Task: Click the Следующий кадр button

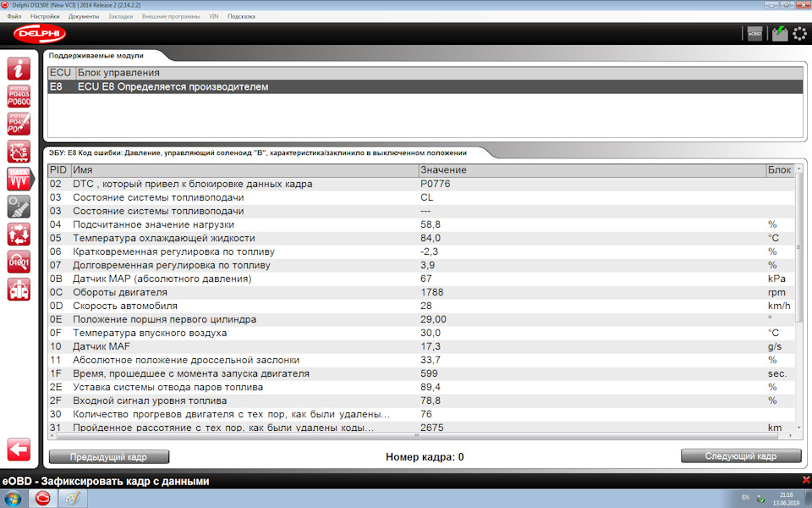Action: [x=741, y=456]
